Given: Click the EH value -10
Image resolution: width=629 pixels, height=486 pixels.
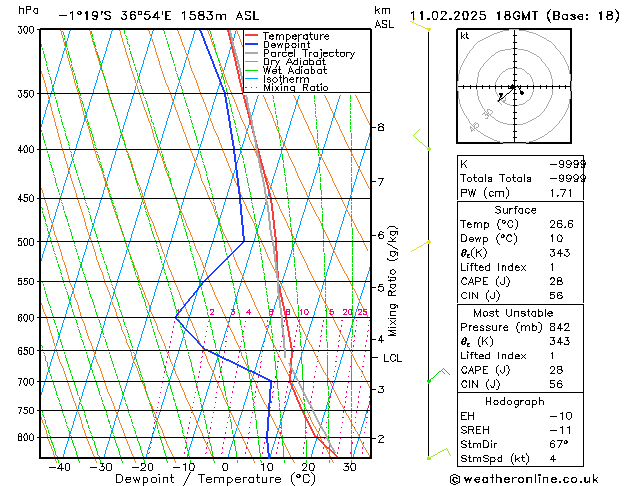Looking at the screenshot, I should click(561, 416).
